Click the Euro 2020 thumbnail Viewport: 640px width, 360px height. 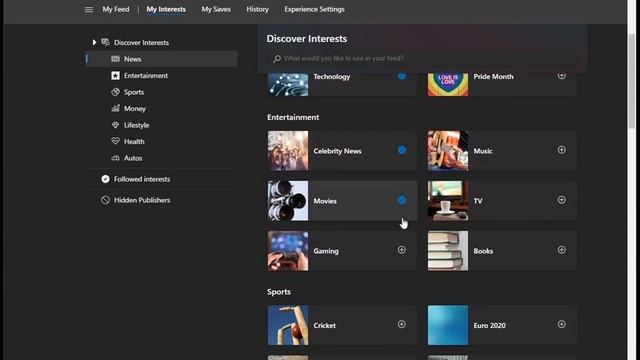click(x=448, y=325)
